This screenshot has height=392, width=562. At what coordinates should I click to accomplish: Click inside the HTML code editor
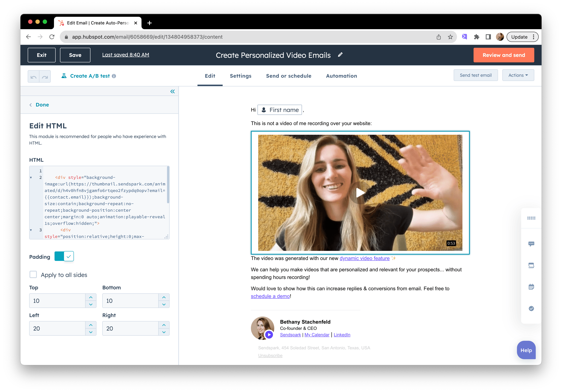tap(99, 203)
